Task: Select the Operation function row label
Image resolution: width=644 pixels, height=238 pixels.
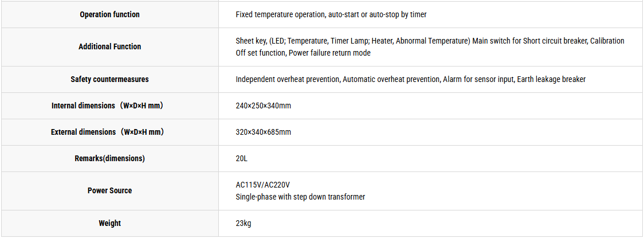Action: click(x=109, y=15)
